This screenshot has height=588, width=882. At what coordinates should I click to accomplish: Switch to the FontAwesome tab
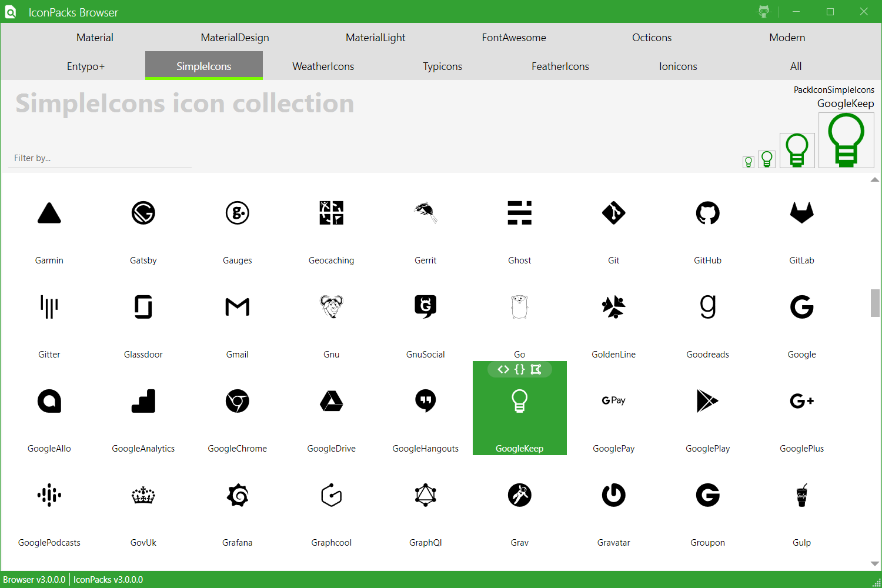[513, 37]
